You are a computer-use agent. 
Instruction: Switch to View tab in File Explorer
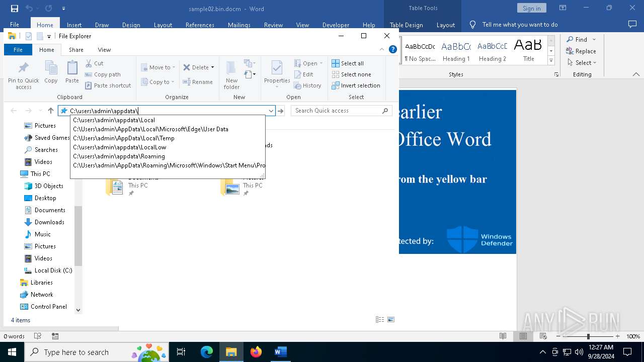[104, 50]
